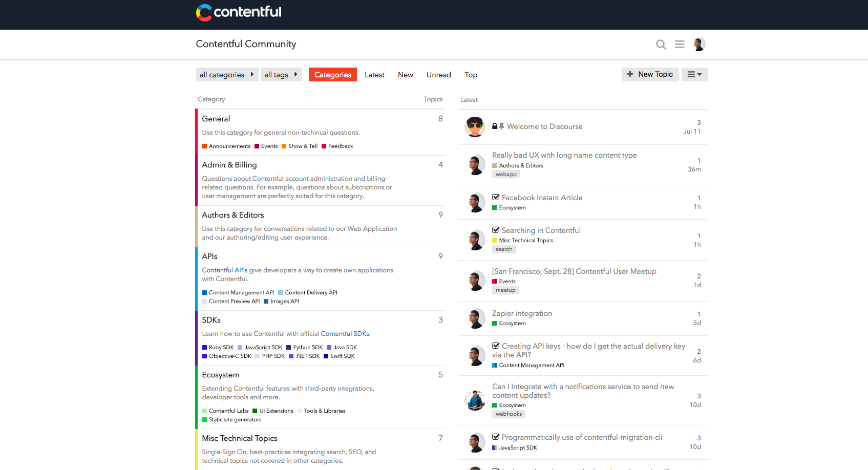Open the JavaScript SDK subcategory under SDKs
Screen dimensions: 868x470
[x=260, y=348]
